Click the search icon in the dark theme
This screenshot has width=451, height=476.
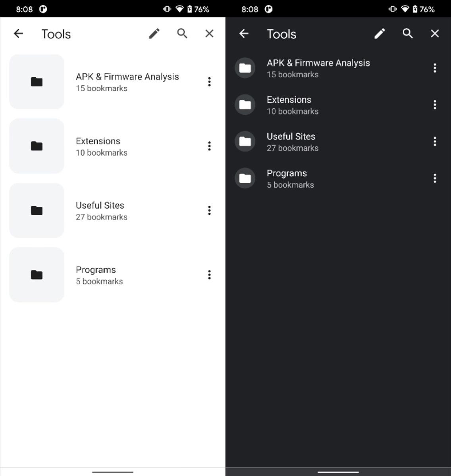coord(408,33)
